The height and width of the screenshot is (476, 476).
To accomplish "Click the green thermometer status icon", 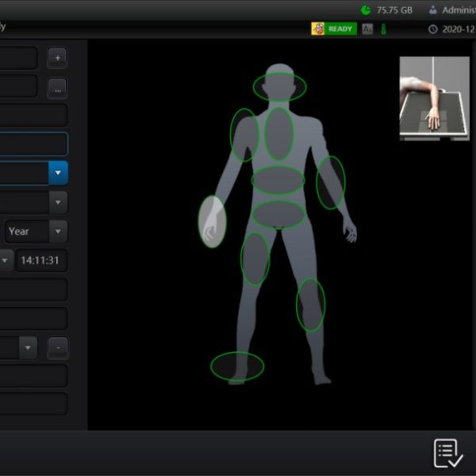I will 383,29.
